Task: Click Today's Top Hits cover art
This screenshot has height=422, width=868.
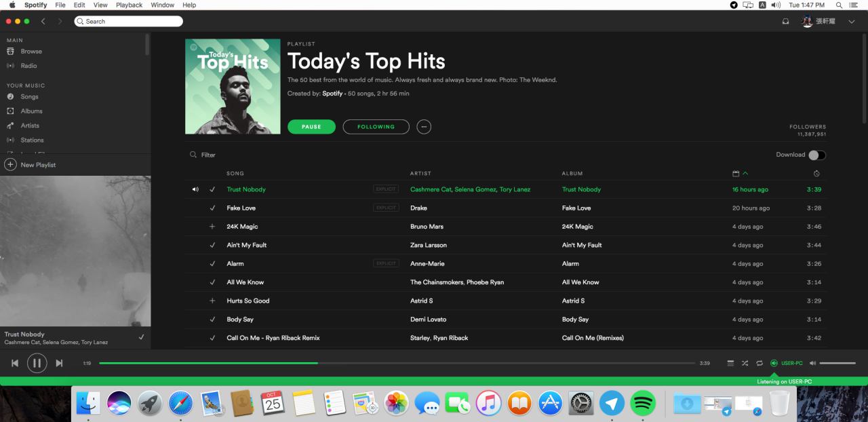Action: click(x=233, y=86)
